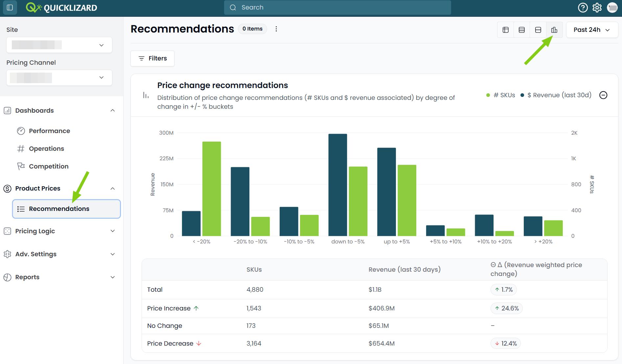Switch to the table grid view icon
The width and height of the screenshot is (622, 364).
506,30
